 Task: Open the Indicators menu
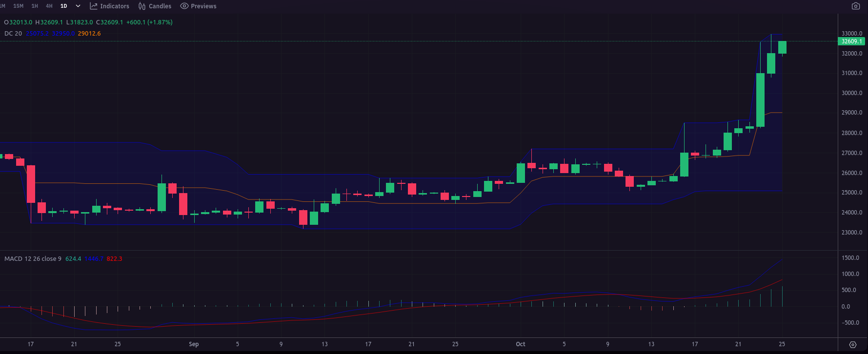[x=110, y=6]
